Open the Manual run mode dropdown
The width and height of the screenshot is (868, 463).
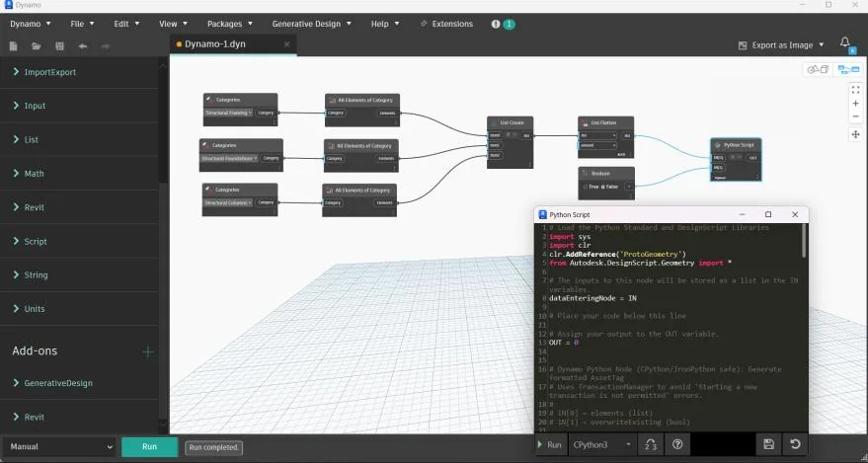[61, 447]
